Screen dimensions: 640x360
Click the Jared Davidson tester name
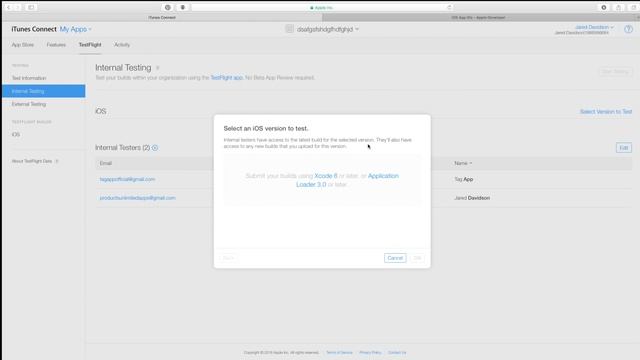[472, 198]
